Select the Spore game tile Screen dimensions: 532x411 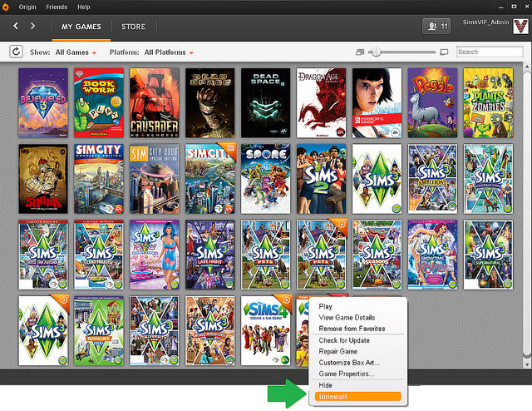point(266,179)
